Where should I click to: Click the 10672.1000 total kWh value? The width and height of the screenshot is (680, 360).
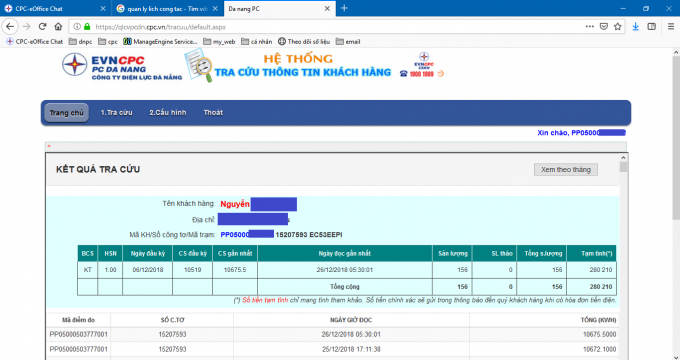point(599,349)
